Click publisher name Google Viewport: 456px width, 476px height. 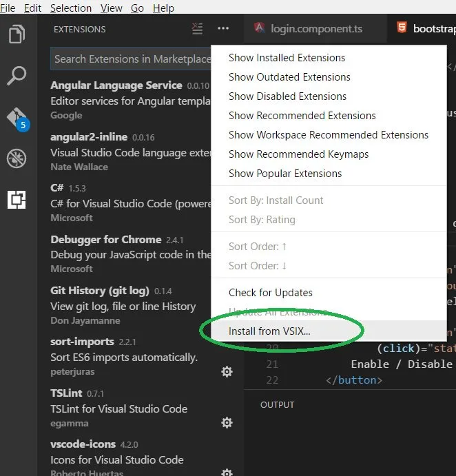tap(67, 115)
